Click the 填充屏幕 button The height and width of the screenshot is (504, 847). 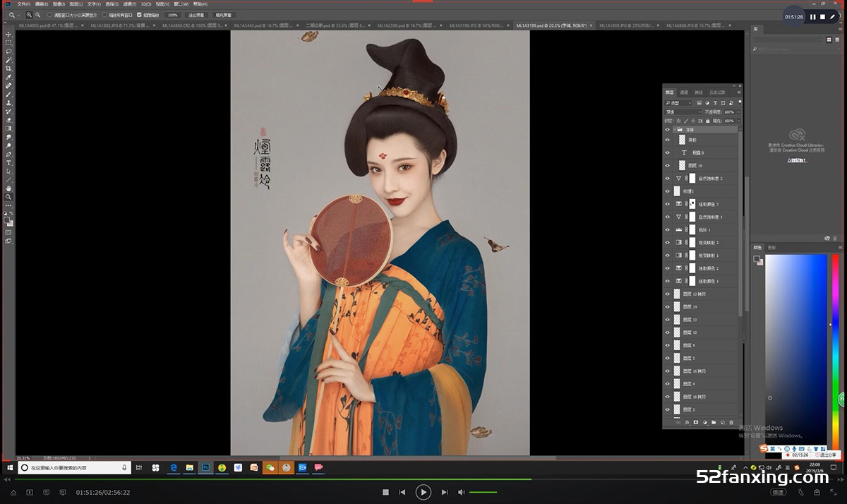tap(224, 15)
